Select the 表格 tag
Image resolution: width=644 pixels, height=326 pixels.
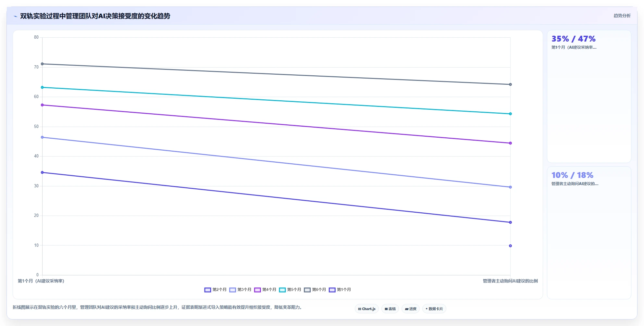(390, 309)
